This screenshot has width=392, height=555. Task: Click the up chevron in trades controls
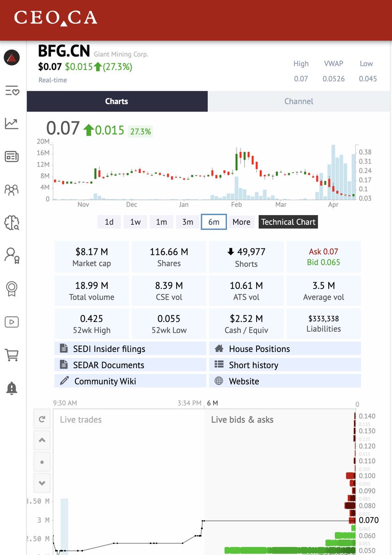point(42,440)
